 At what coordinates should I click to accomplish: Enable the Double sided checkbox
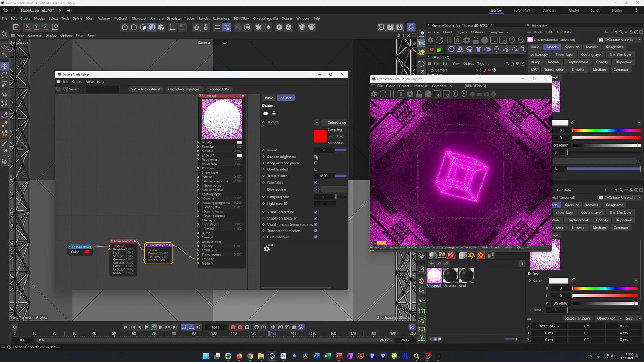tap(316, 169)
